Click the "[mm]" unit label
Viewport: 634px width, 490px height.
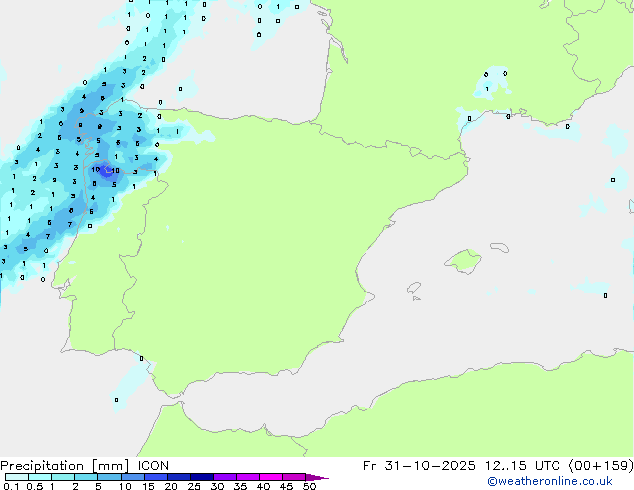110,466
